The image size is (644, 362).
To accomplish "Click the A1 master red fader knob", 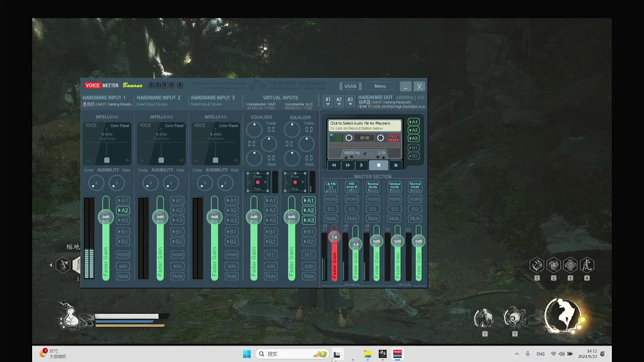I will click(x=334, y=237).
